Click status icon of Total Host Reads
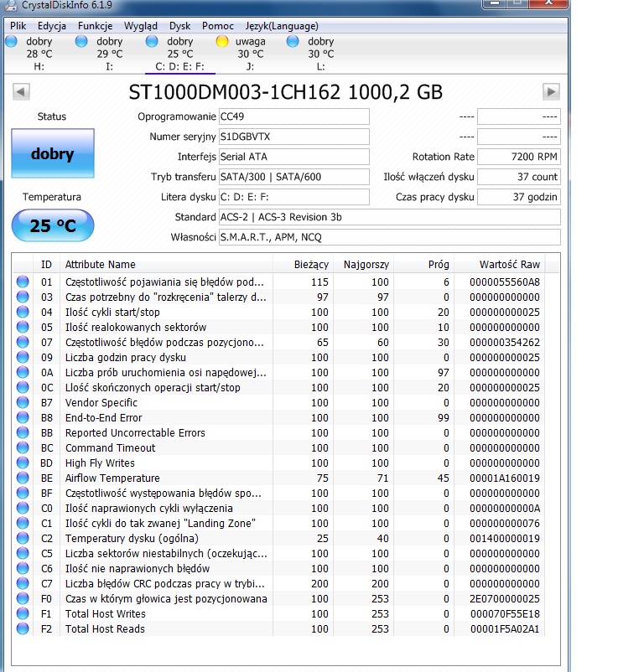 point(23,628)
